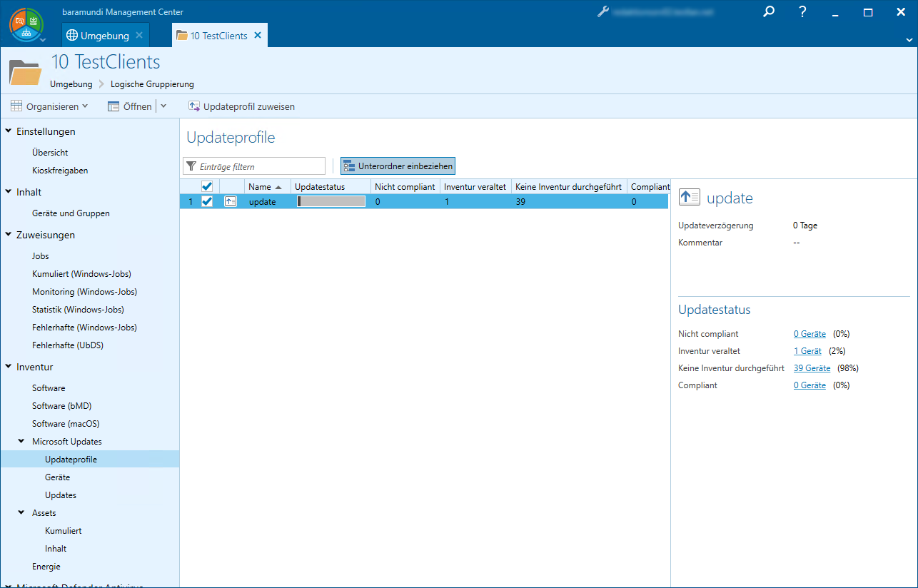Open the 1 Gerät link
This screenshot has width=918, height=588.
point(807,351)
